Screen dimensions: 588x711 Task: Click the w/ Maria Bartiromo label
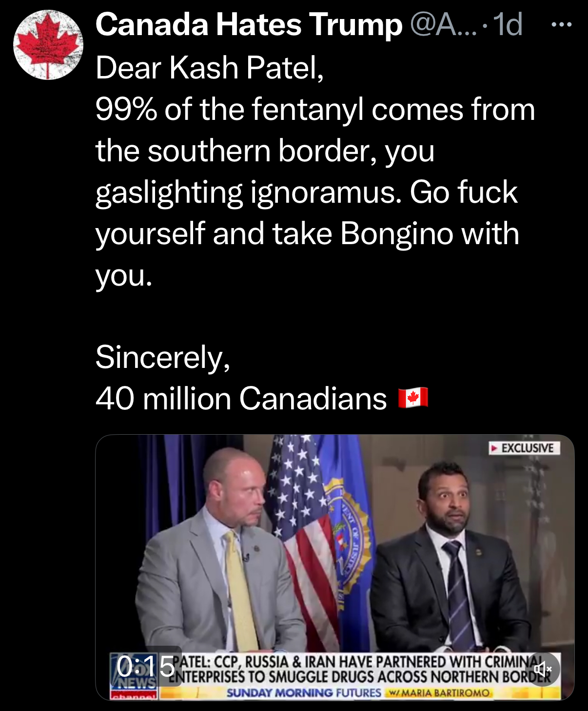click(439, 692)
